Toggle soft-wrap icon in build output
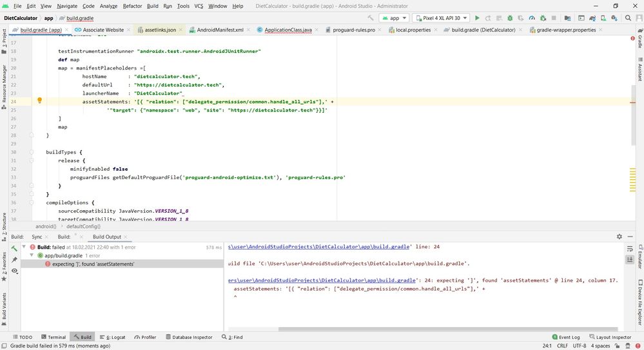The height and width of the screenshot is (350, 644). coord(630,249)
